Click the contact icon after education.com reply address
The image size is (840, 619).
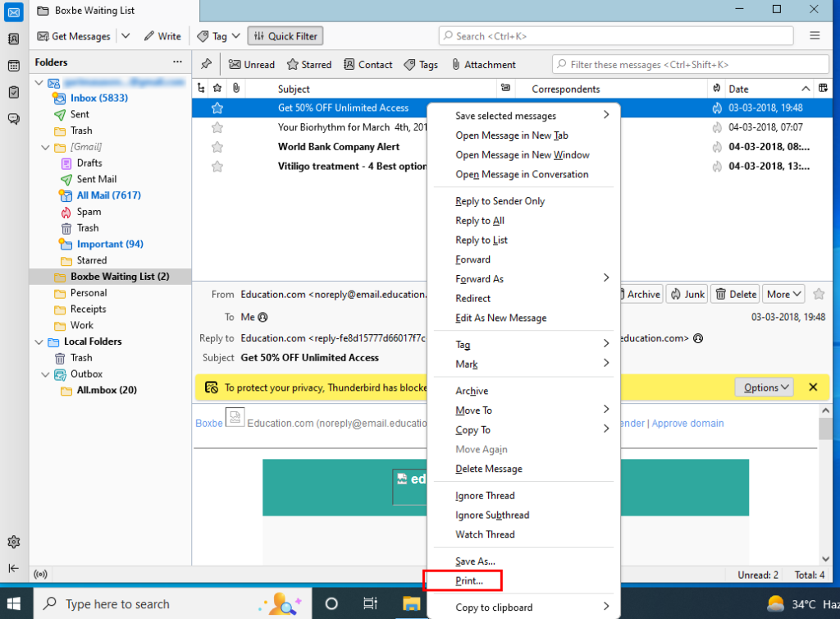698,339
